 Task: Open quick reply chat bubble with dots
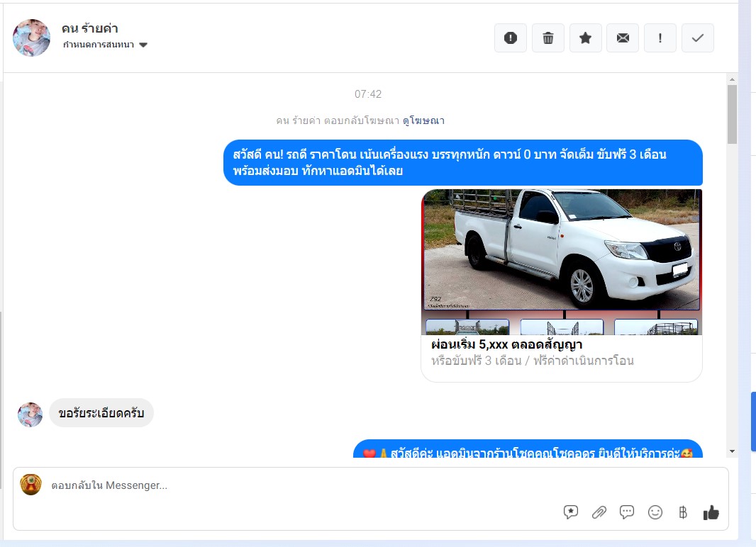(627, 512)
